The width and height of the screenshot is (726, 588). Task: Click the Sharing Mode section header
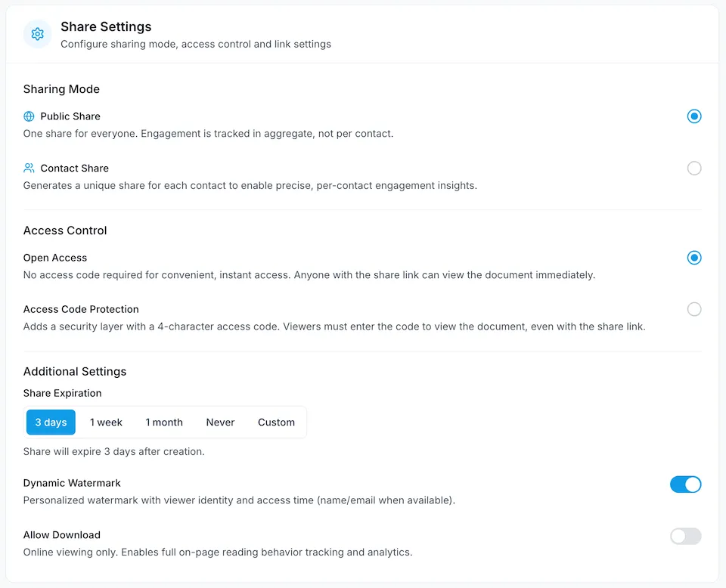click(61, 89)
